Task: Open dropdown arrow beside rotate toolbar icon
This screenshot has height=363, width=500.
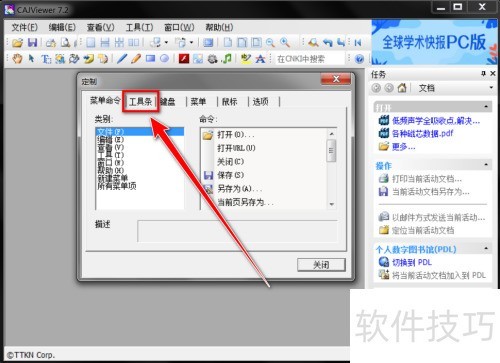Action: coord(166,43)
